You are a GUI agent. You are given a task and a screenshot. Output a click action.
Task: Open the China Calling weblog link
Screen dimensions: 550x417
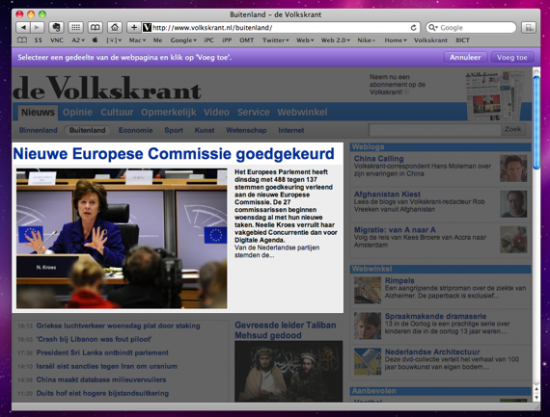click(x=378, y=159)
